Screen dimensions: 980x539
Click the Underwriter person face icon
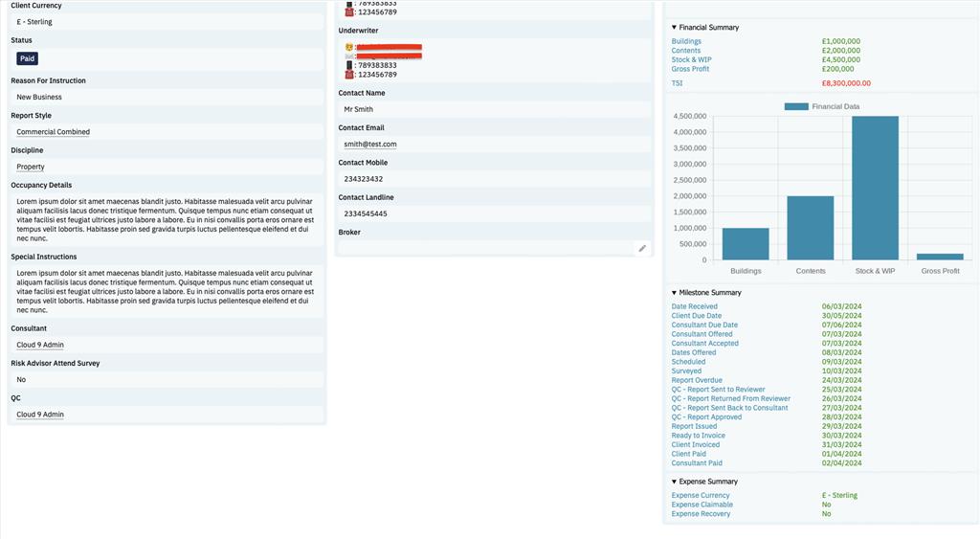click(x=349, y=47)
